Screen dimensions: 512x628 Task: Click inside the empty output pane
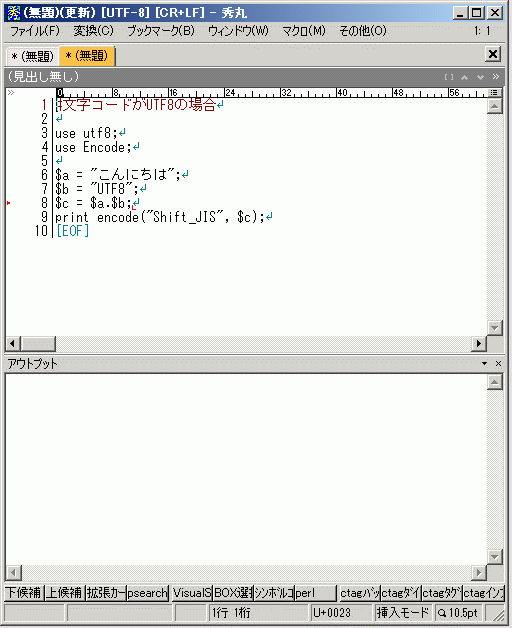pos(246,469)
